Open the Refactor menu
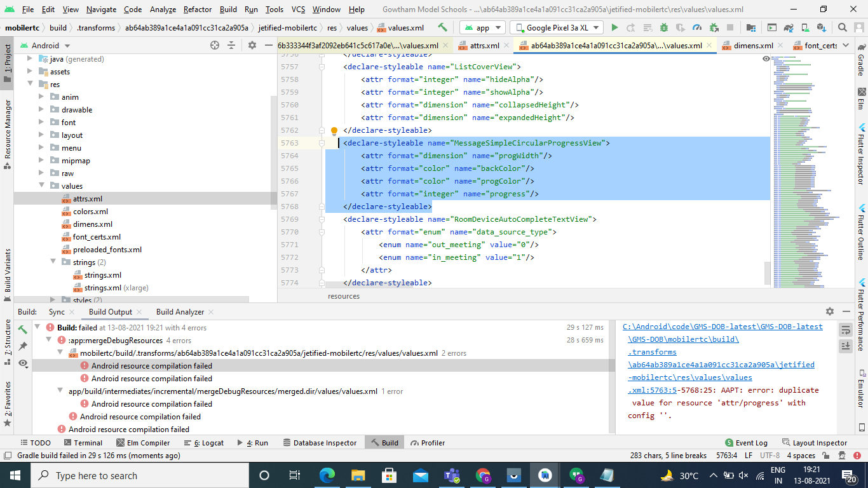Screen dimensions: 868x488 (x=198, y=10)
